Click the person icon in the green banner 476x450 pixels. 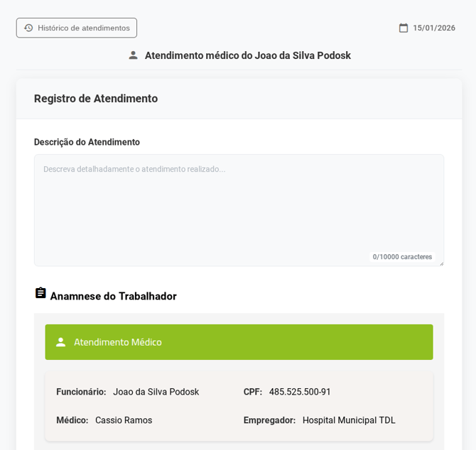[x=61, y=342]
